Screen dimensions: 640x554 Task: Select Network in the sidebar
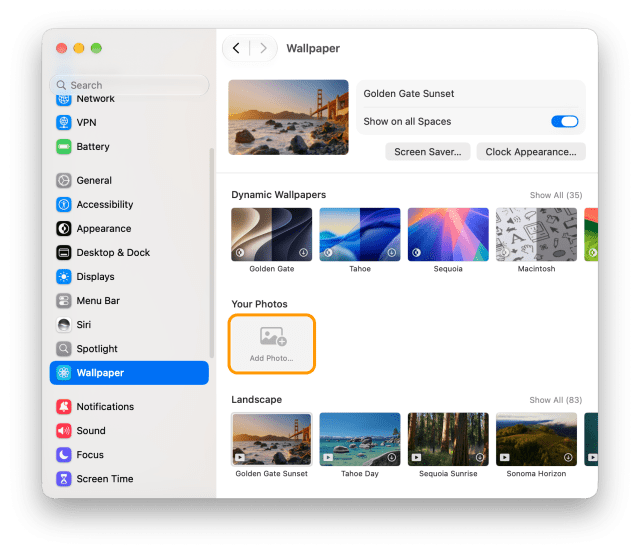pyautogui.click(x=96, y=99)
